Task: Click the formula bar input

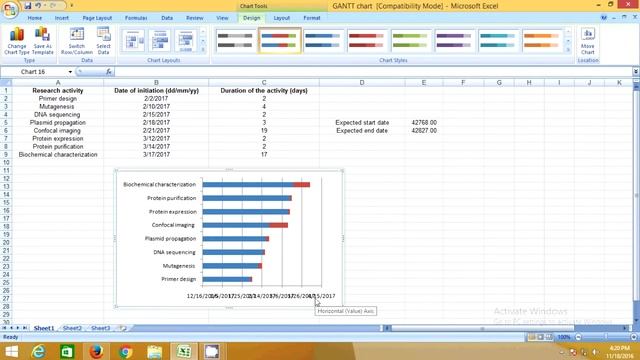Action: pos(373,72)
